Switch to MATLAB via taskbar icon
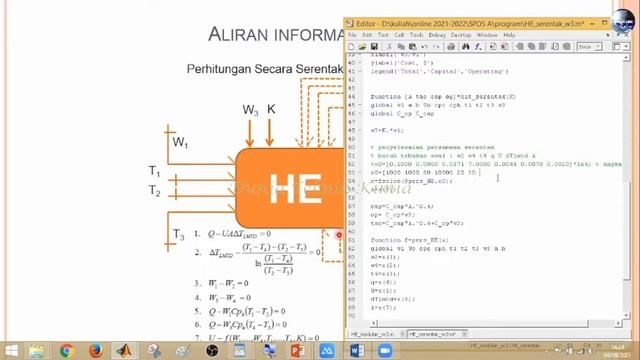 pos(124,351)
